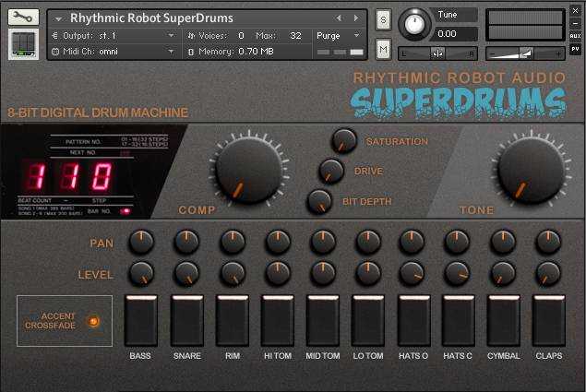Click the AUX button in the header
This screenshot has width=586, height=392.
click(575, 35)
